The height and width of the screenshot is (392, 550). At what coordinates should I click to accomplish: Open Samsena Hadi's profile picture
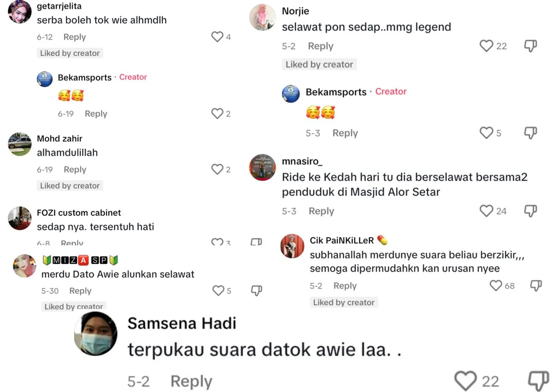(95, 333)
